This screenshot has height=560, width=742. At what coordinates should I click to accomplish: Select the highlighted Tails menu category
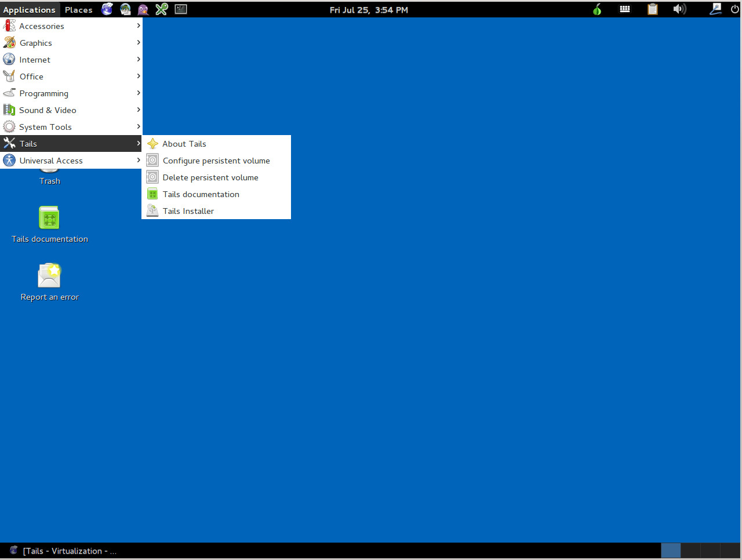(x=71, y=143)
